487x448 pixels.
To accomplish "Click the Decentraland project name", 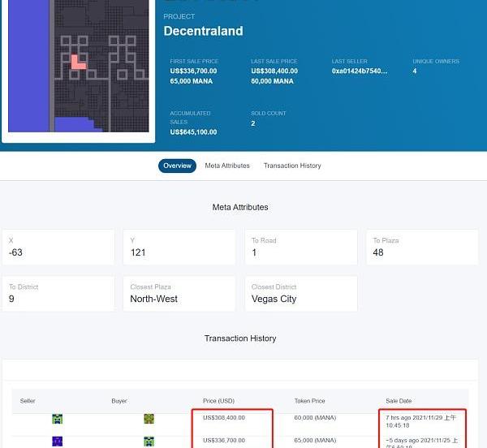I will [x=203, y=31].
